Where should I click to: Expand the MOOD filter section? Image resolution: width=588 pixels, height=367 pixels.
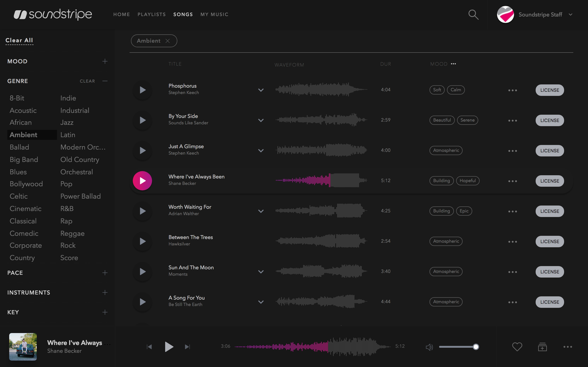105,61
